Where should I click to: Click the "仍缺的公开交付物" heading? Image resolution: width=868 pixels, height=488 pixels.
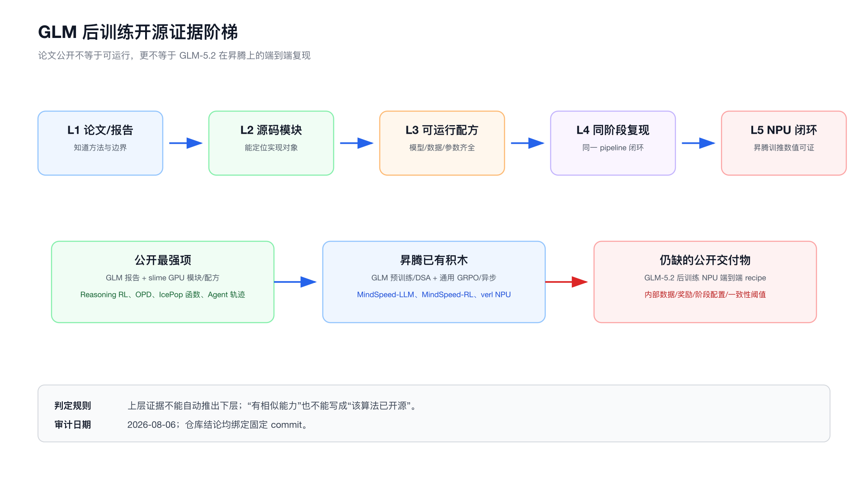click(705, 260)
